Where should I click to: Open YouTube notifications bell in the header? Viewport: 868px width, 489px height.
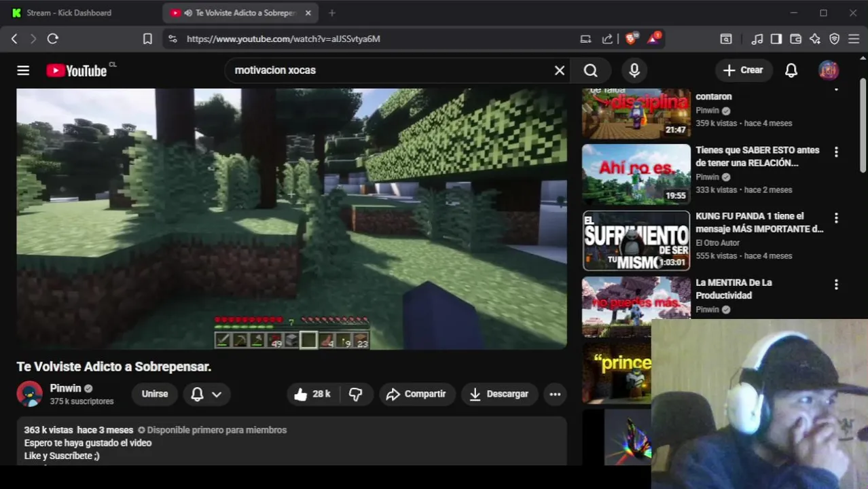tap(791, 70)
